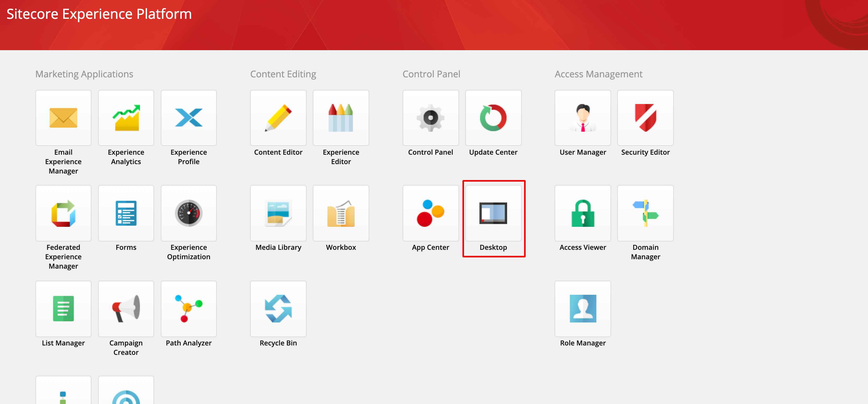Open Federated Experience Manager
This screenshot has width=868, height=404.
[63, 213]
